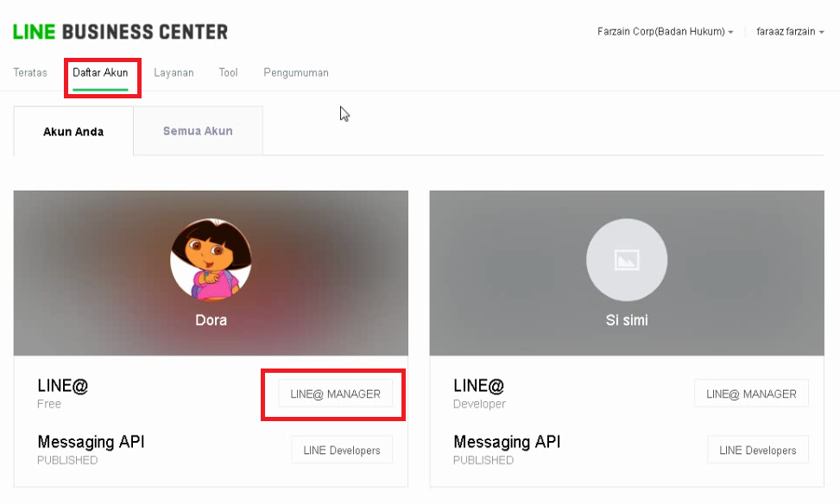Click Messaging API heading in Dora card

coord(91,442)
